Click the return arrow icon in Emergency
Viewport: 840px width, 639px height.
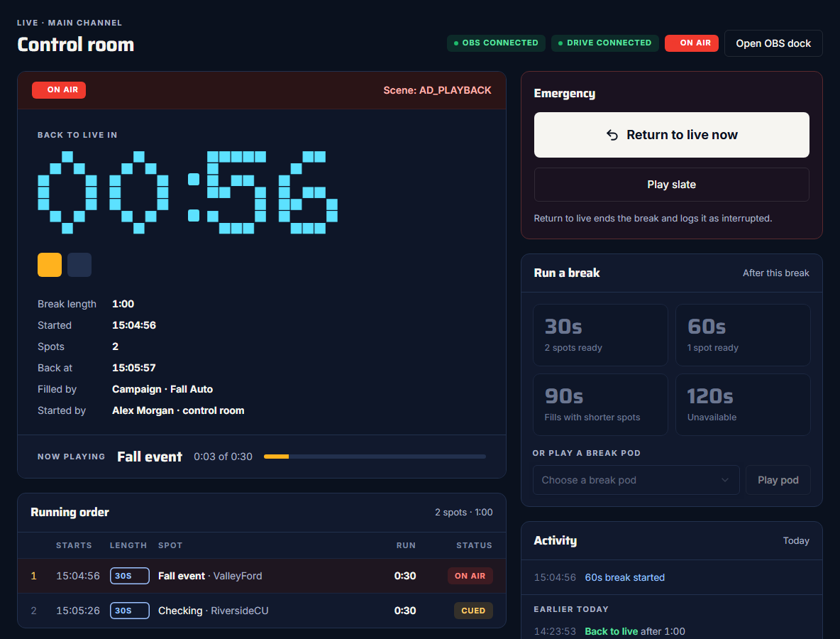(x=612, y=135)
